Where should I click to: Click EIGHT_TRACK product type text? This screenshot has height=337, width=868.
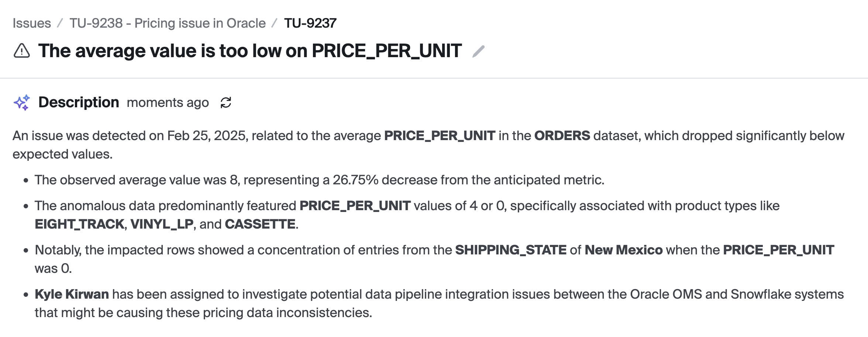click(x=79, y=224)
